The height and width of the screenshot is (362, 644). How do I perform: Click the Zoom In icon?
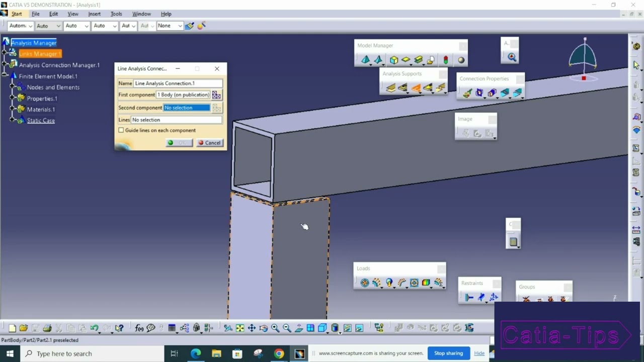point(275,328)
